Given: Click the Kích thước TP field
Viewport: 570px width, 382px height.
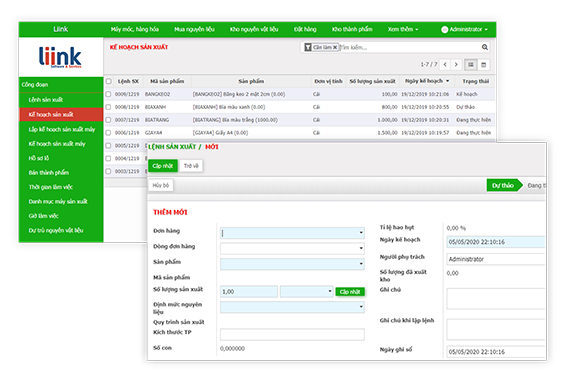Looking at the screenshot, I should [x=292, y=334].
